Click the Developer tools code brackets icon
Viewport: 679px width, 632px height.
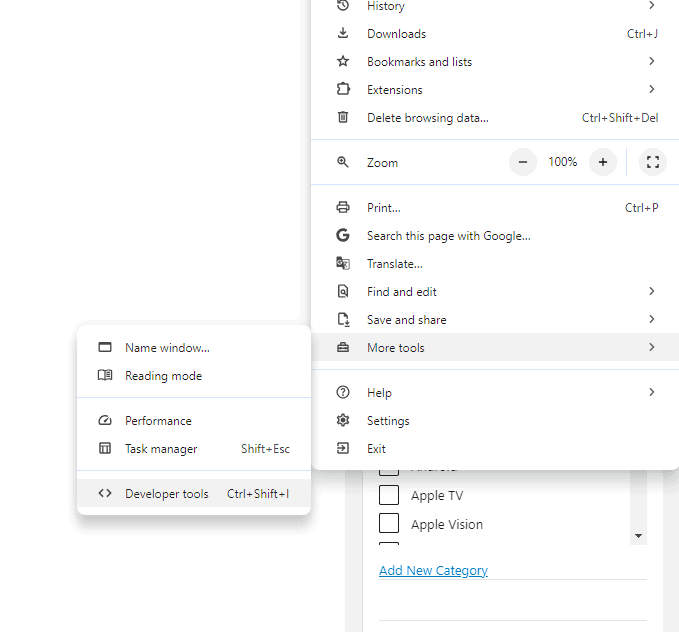(105, 494)
